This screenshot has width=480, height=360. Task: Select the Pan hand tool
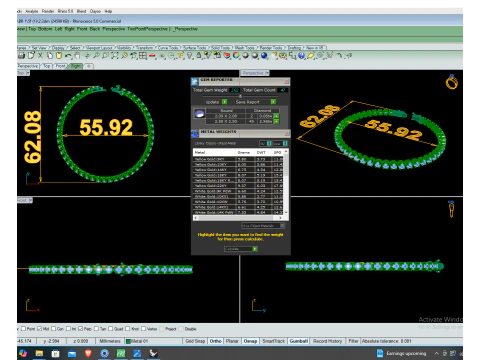77,56
